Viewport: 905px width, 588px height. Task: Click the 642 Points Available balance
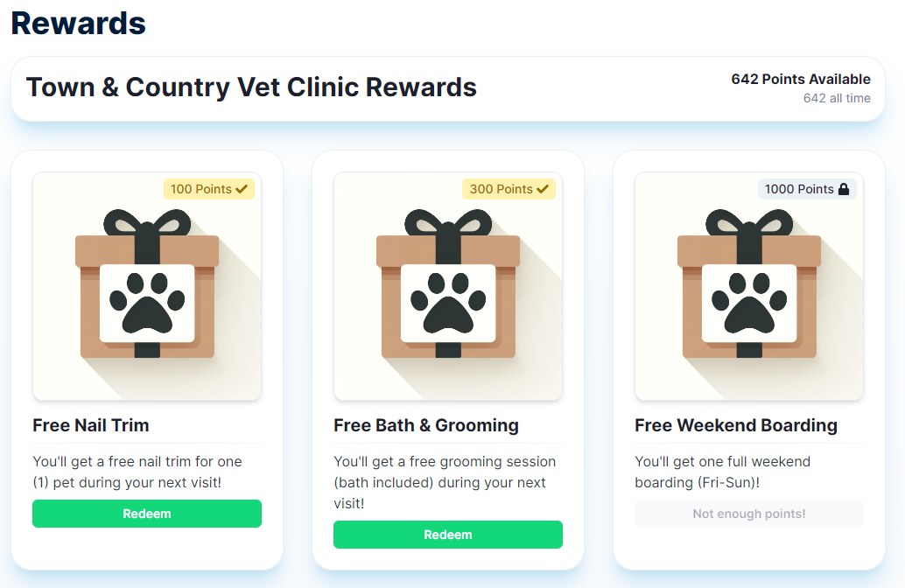tap(801, 79)
